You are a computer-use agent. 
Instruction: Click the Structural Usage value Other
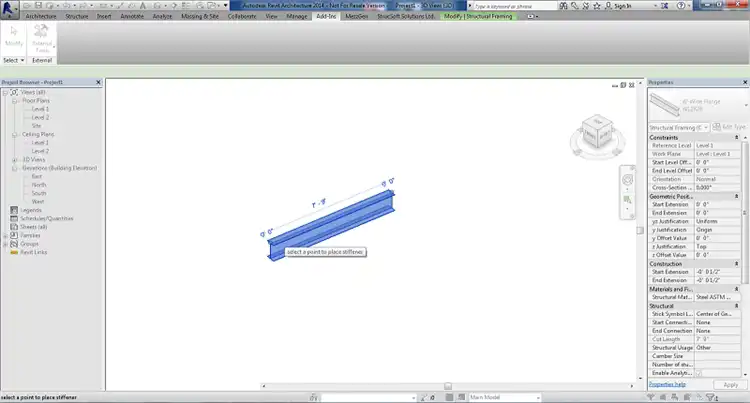tap(717, 348)
